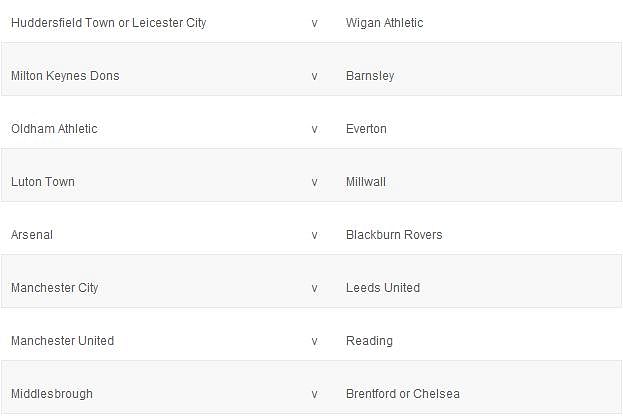Click Manchester United home team

coord(62,340)
